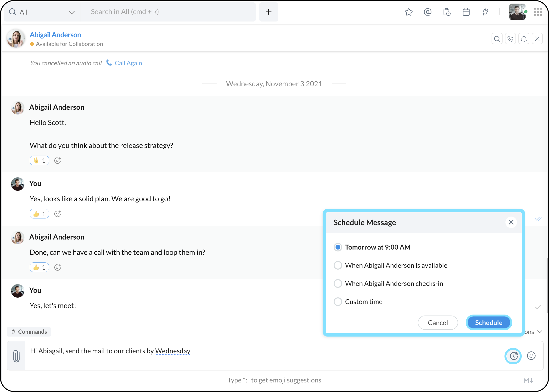Select the Tomorrow at 9:00 AM option
Image resolution: width=549 pixels, height=392 pixels.
338,247
